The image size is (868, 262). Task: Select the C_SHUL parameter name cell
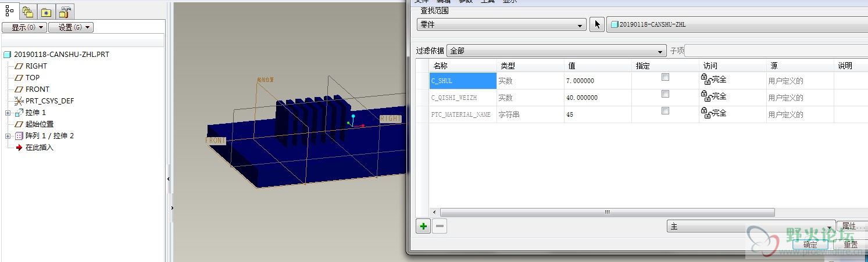[x=463, y=81]
